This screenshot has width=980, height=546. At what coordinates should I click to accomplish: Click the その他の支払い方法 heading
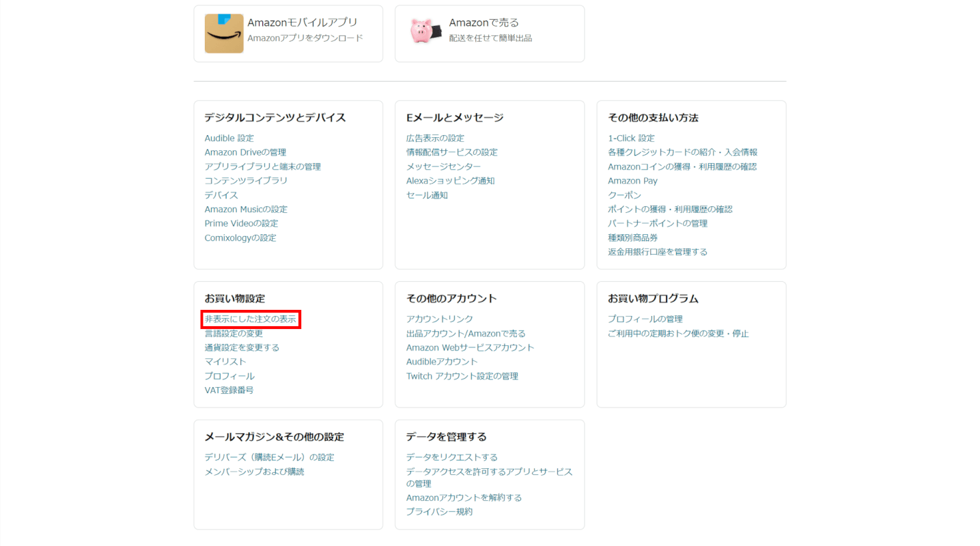(x=654, y=117)
